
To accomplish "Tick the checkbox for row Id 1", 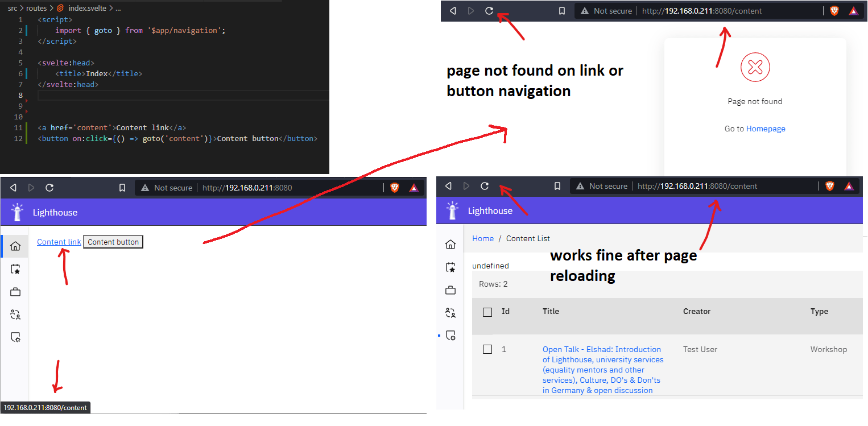I will (487, 349).
